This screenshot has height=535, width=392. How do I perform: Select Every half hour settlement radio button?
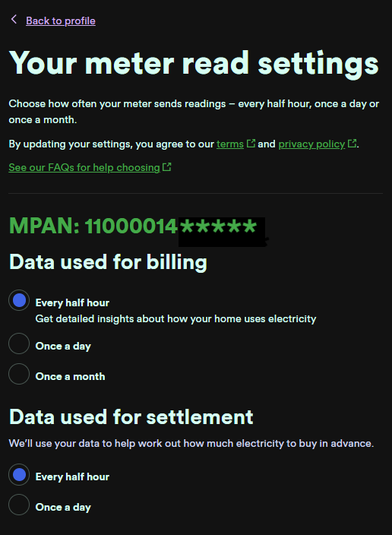19,475
